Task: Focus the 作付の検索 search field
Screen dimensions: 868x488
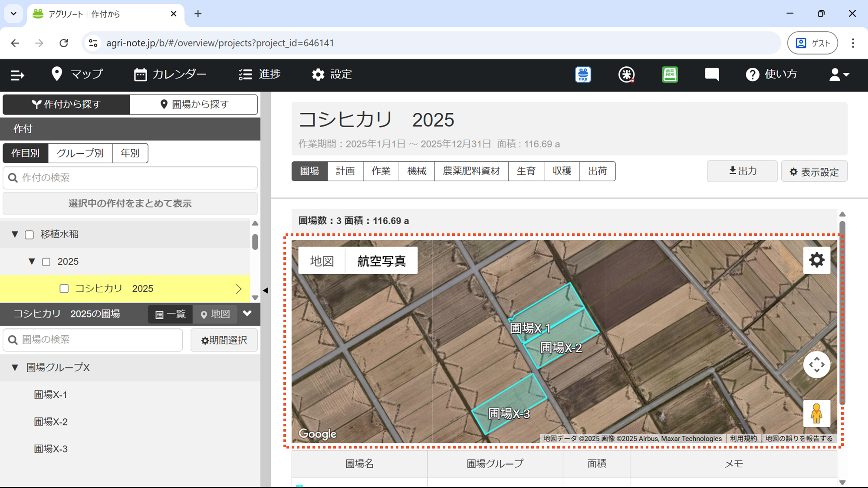Action: [x=130, y=178]
